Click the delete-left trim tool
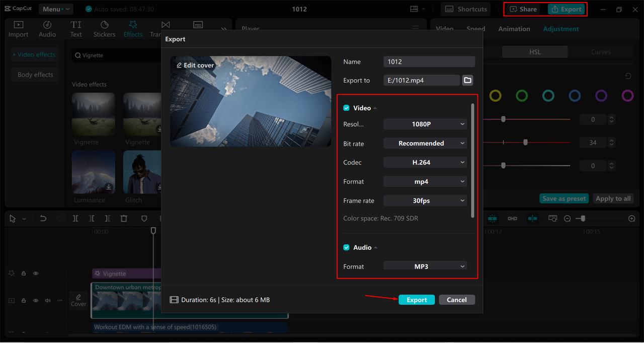The width and height of the screenshot is (644, 343). pyautogui.click(x=92, y=219)
